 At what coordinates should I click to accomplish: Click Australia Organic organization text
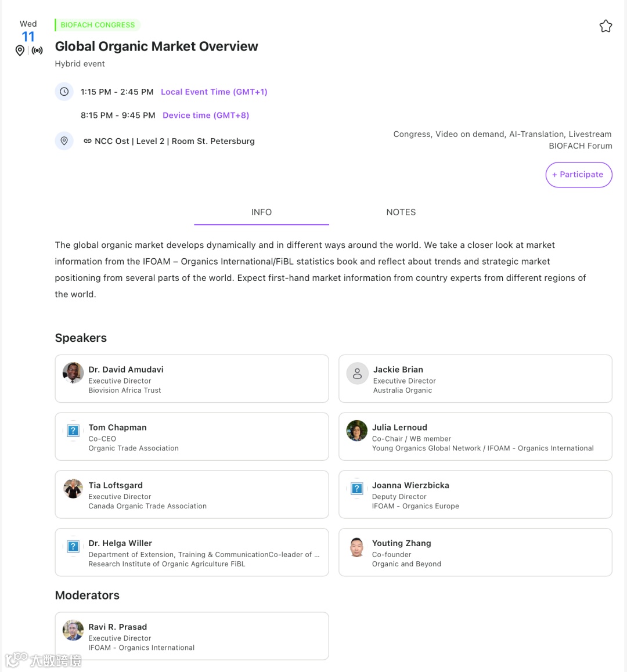coord(402,391)
